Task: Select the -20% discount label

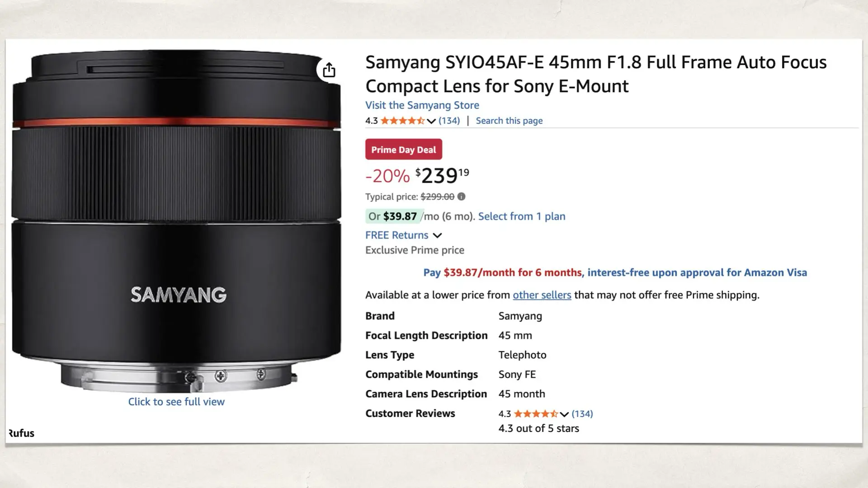Action: point(387,176)
